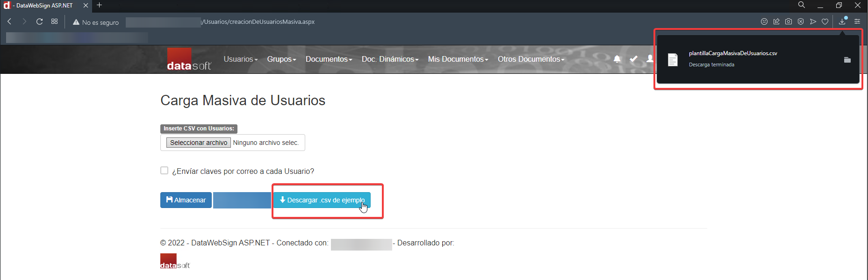This screenshot has width=868, height=280.
Task: Click the 'Descarga terminada' status text
Action: tap(711, 65)
